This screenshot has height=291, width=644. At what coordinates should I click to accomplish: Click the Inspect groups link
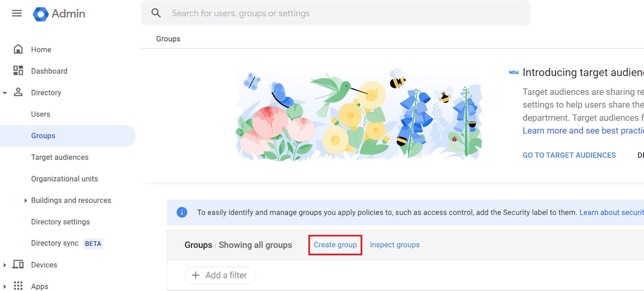[x=394, y=245]
